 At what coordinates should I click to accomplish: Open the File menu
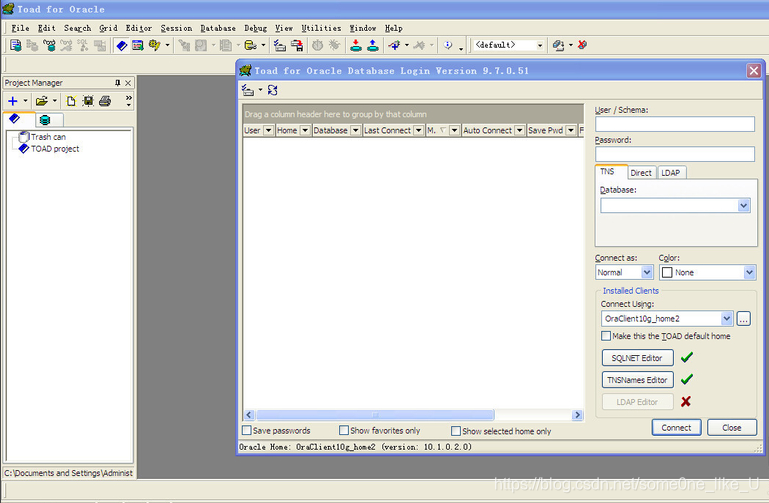21,28
